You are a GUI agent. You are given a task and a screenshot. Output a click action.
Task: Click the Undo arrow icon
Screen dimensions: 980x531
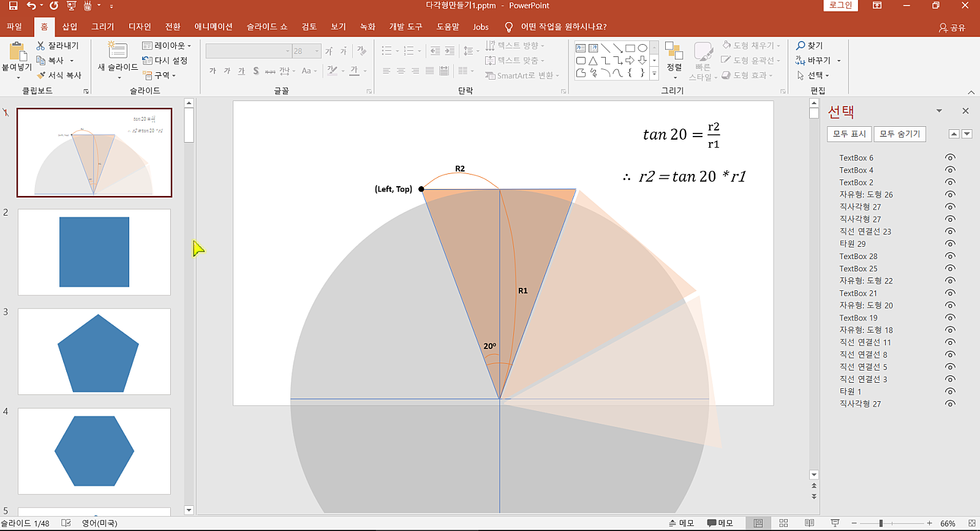tap(31, 6)
